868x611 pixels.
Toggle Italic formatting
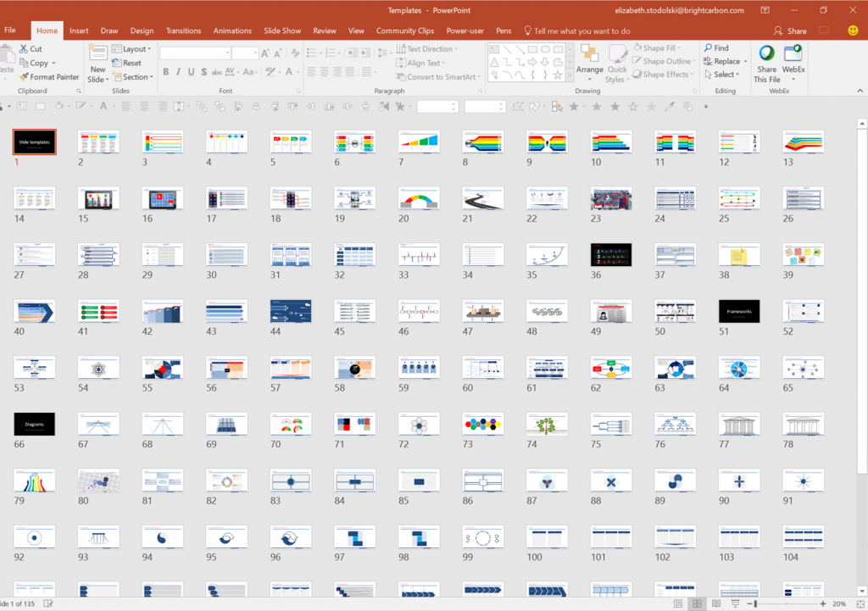[x=178, y=72]
